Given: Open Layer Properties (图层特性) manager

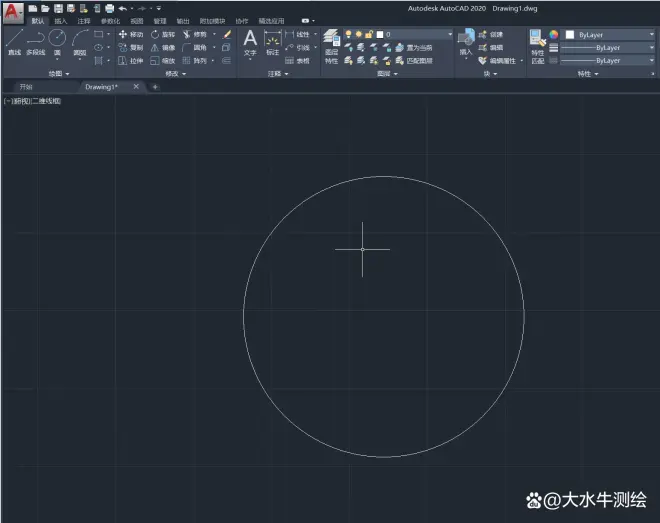Looking at the screenshot, I should (332, 47).
